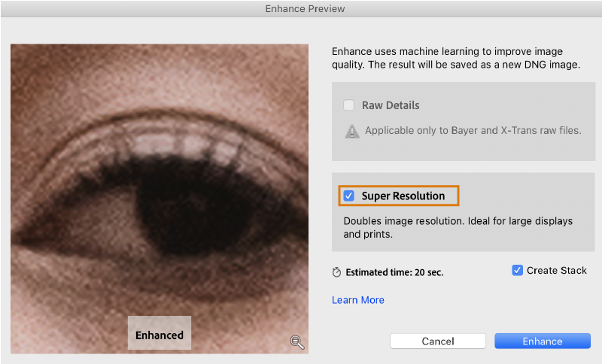Click the zoom-out magnifier icon in preview

pos(297,343)
